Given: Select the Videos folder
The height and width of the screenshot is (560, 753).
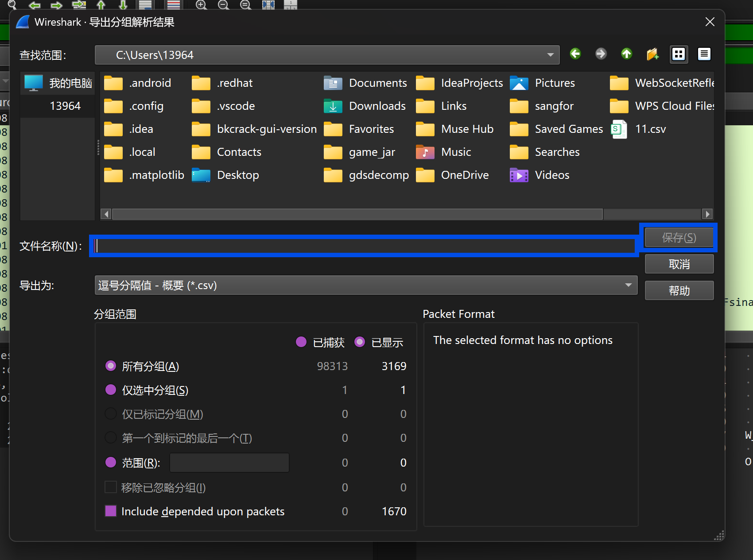Looking at the screenshot, I should (540, 175).
